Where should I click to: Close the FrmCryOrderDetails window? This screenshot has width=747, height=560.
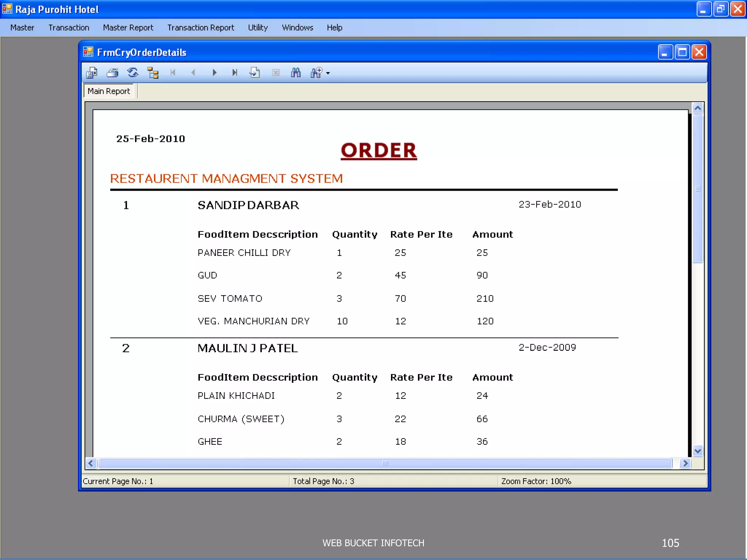click(699, 52)
